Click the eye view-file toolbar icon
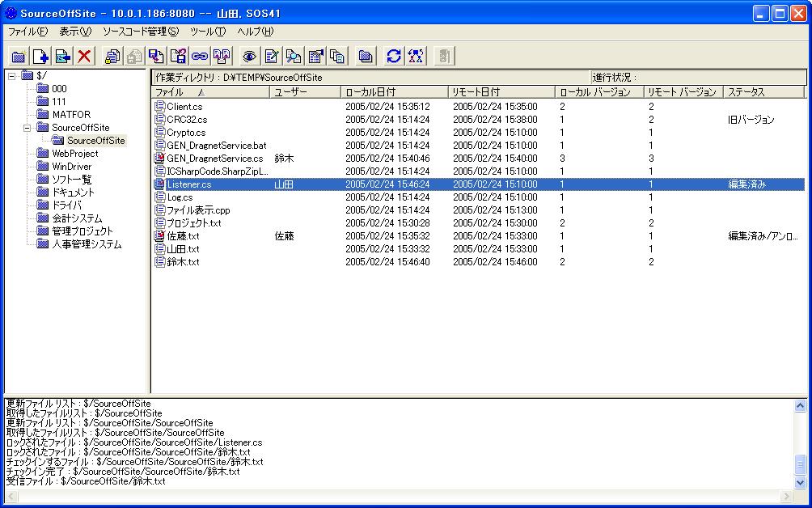This screenshot has height=508, width=812. (250, 56)
